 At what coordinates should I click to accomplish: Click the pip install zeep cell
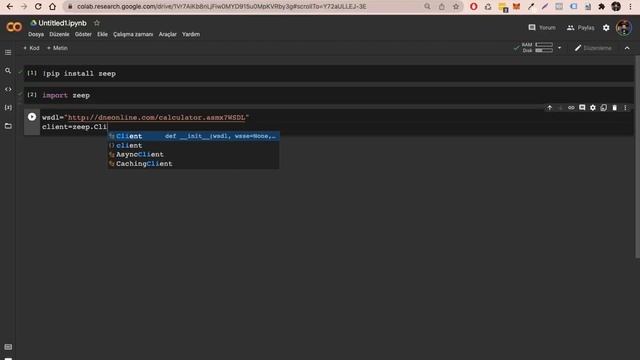[329, 73]
